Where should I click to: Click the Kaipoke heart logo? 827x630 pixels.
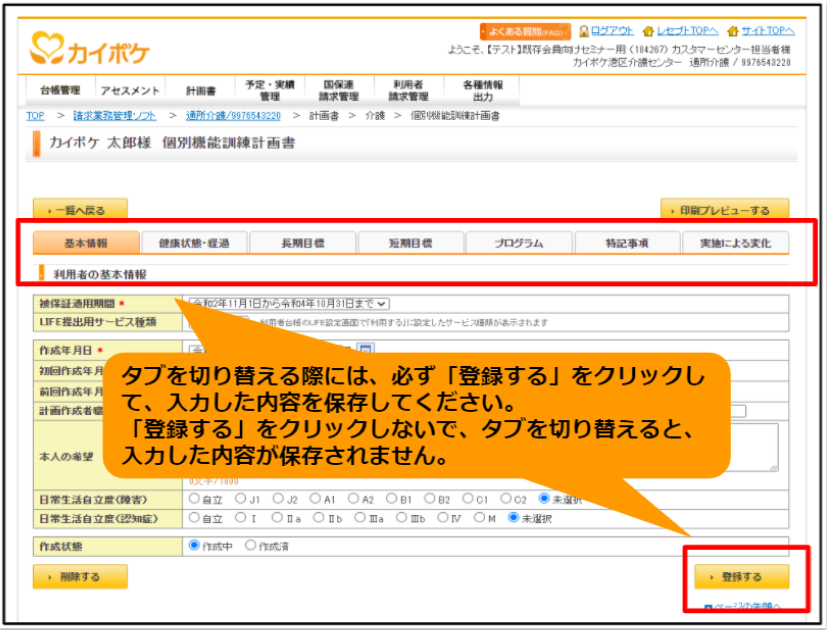click(x=47, y=49)
